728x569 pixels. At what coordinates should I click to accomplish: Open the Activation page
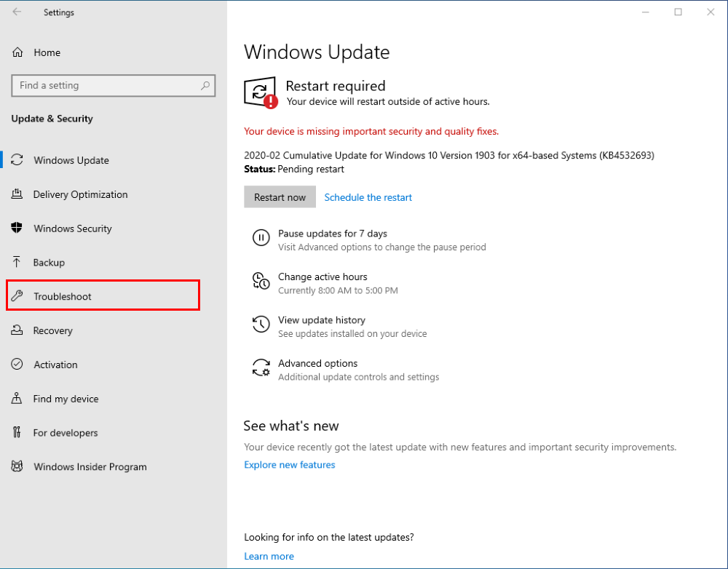[55, 365]
